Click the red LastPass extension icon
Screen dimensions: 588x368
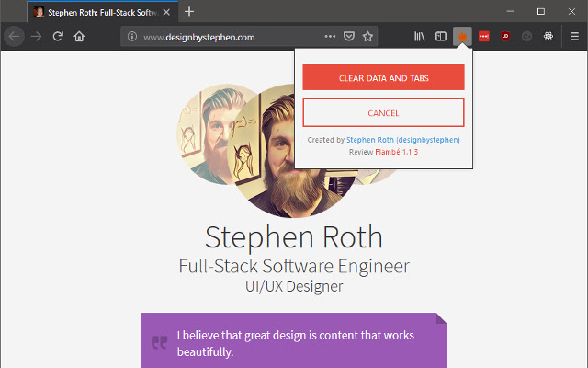[484, 37]
